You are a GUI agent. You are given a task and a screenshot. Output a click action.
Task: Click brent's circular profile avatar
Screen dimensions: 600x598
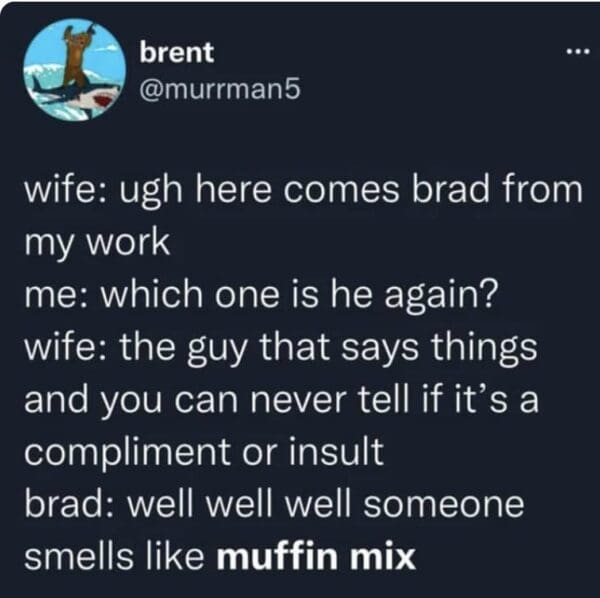point(75,69)
